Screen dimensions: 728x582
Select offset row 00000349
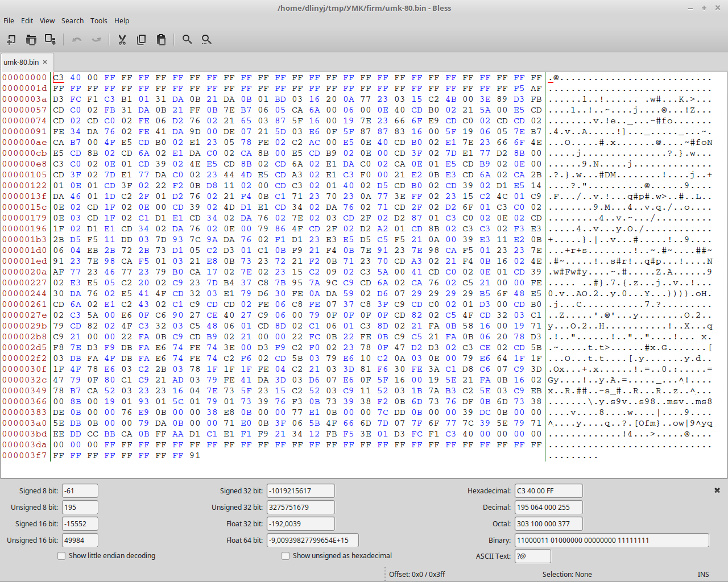point(25,391)
